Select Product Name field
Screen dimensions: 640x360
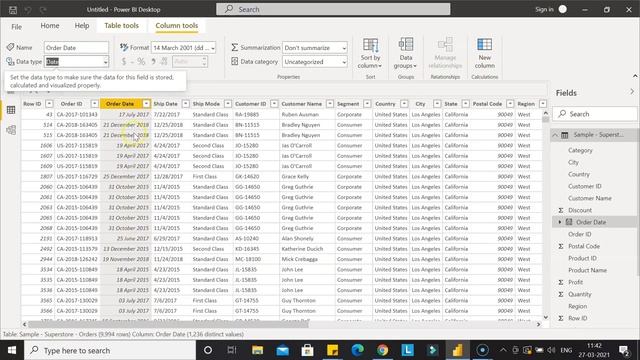(587, 270)
